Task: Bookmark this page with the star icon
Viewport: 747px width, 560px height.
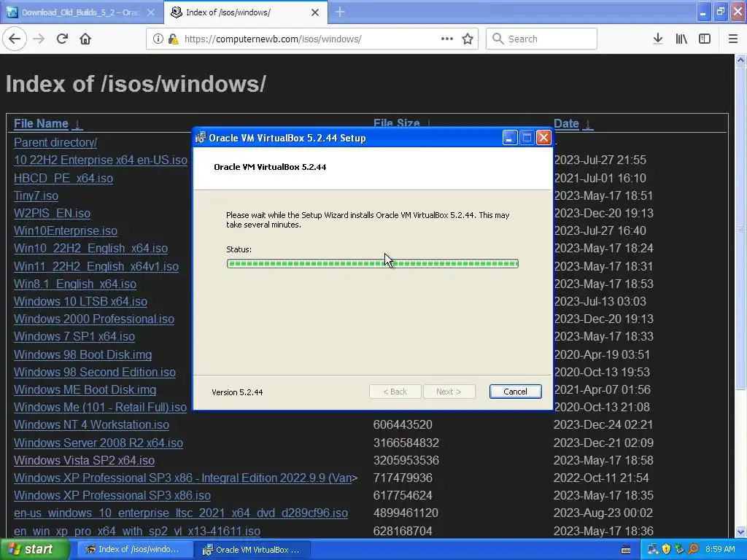Action: tap(468, 39)
